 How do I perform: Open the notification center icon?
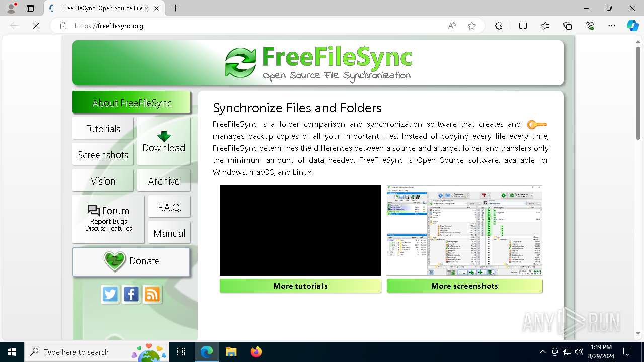627,352
